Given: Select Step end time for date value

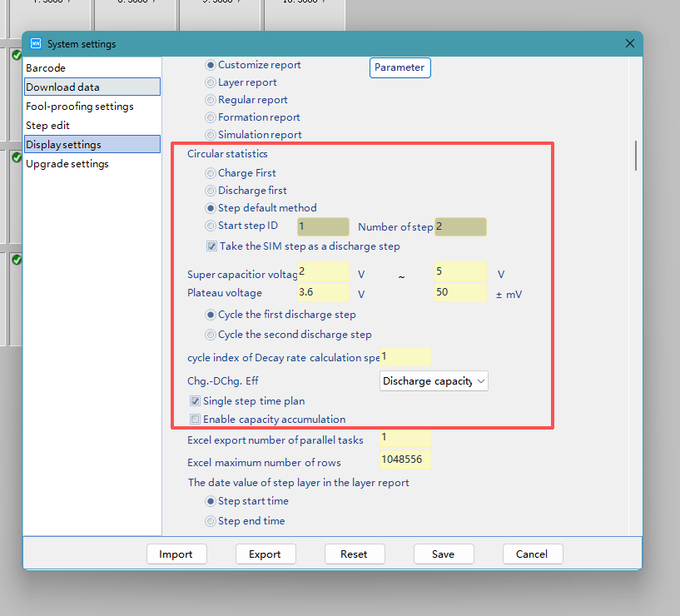Looking at the screenshot, I should pos(212,519).
